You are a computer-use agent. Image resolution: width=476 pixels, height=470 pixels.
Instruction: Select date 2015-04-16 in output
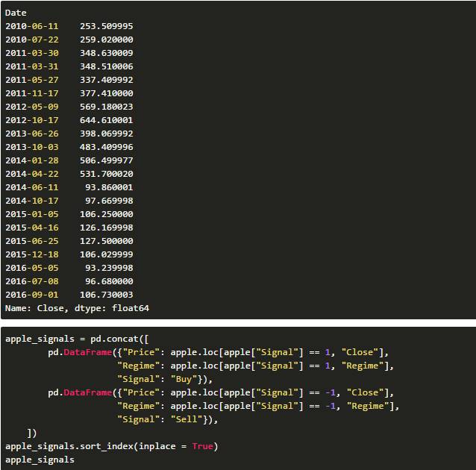pyautogui.click(x=32, y=228)
